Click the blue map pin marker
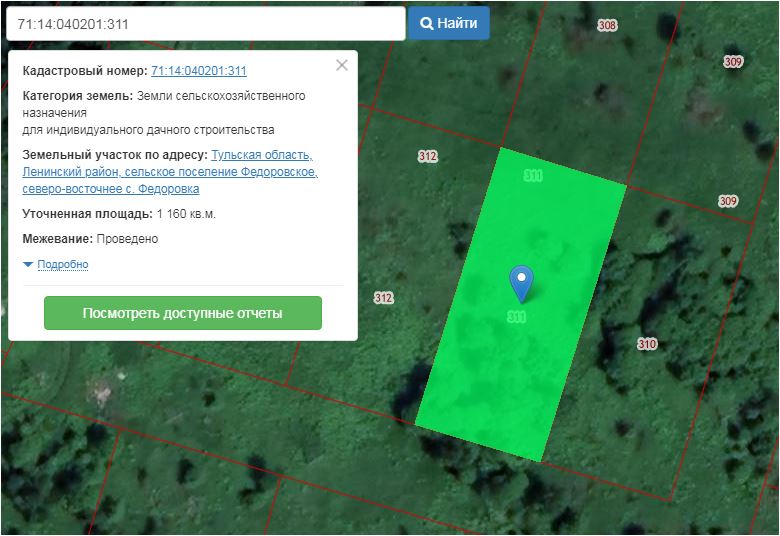Image resolution: width=780 pixels, height=536 pixels. [x=521, y=282]
